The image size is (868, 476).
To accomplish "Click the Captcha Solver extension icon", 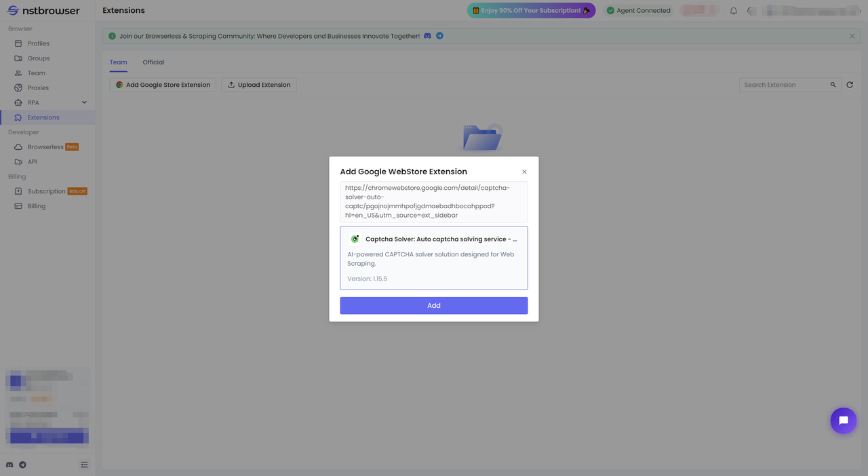I will coord(355,239).
